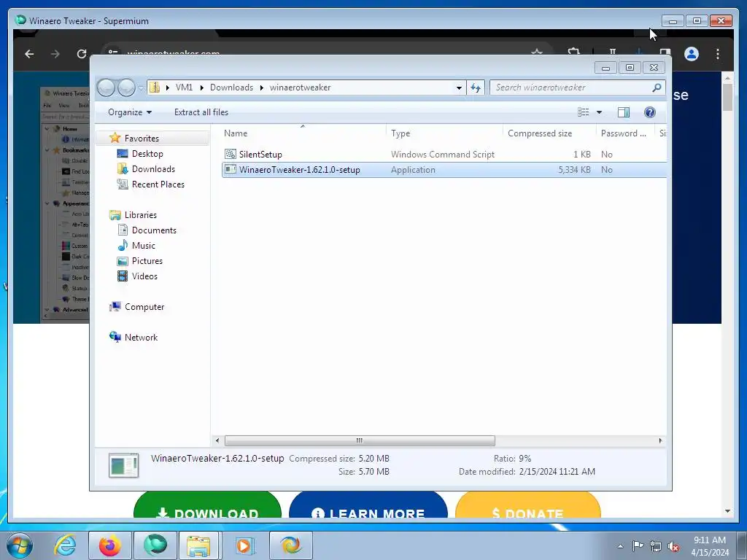
Task: Open Network in navigation pane
Action: (141, 337)
